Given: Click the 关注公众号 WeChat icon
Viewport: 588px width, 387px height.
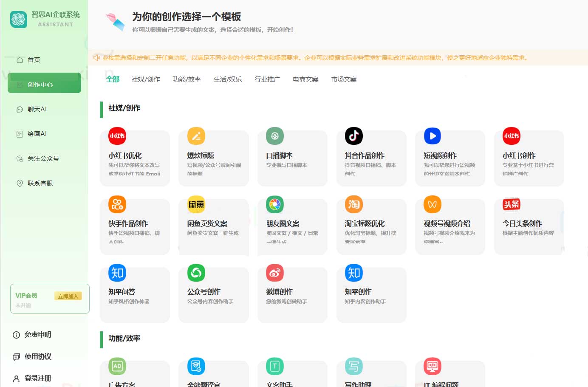Looking at the screenshot, I should tap(20, 158).
